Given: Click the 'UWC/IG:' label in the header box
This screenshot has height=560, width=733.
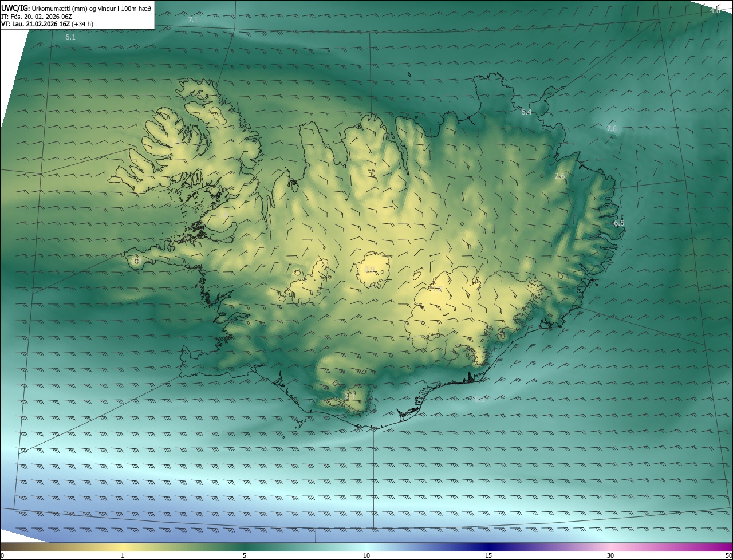Looking at the screenshot, I should [x=15, y=9].
